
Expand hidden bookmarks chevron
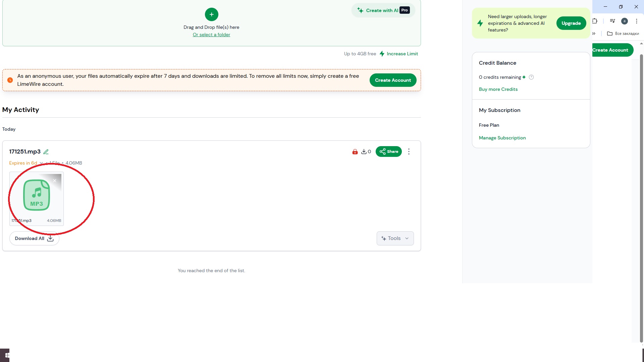(594, 34)
